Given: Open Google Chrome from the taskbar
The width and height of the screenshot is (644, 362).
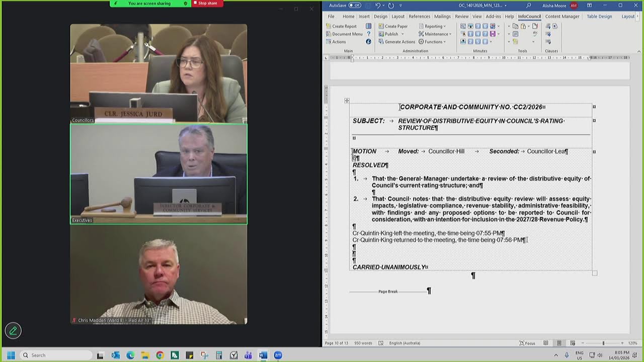Looking at the screenshot, I should (x=159, y=355).
